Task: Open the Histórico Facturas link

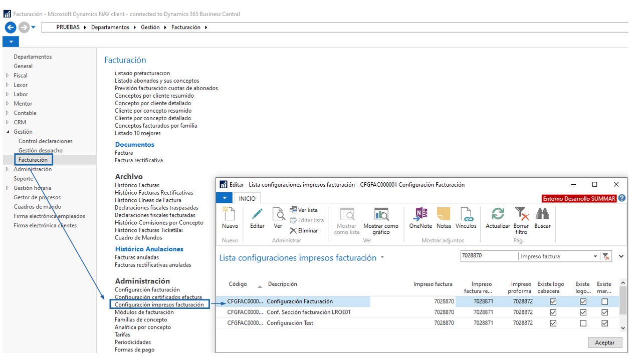Action: 137,185
